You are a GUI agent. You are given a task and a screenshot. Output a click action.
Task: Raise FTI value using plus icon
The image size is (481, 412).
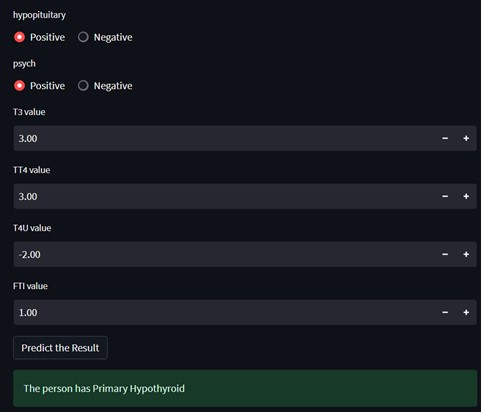[466, 312]
